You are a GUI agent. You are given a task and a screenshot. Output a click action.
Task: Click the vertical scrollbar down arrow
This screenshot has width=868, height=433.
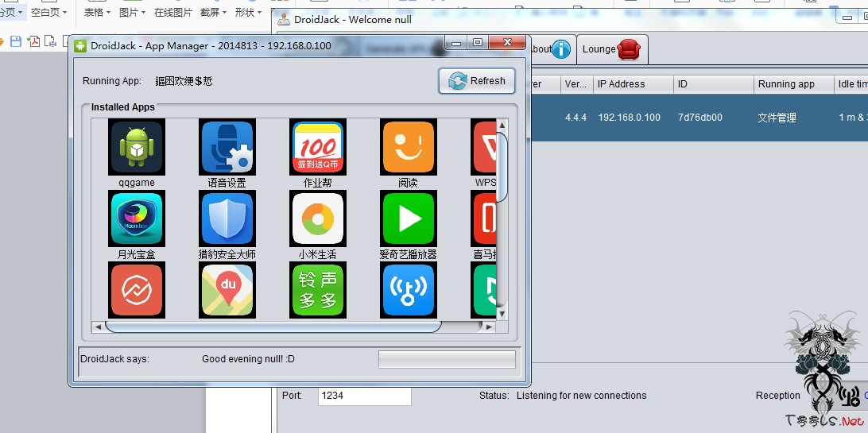click(502, 314)
